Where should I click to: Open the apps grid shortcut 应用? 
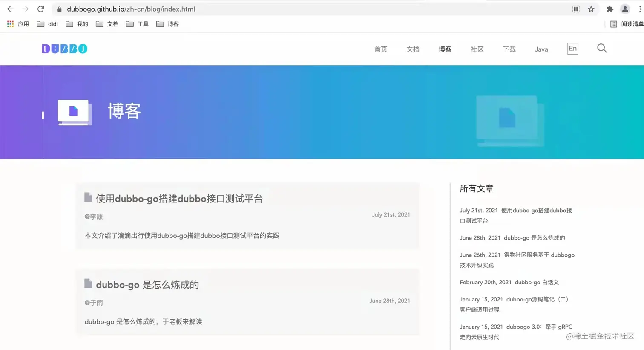[x=18, y=24]
